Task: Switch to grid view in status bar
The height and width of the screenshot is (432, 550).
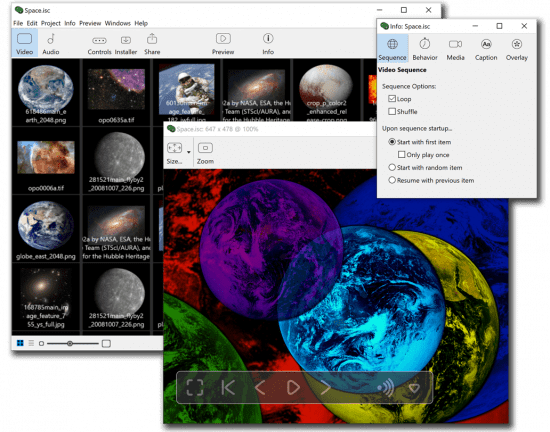Action: (20, 343)
